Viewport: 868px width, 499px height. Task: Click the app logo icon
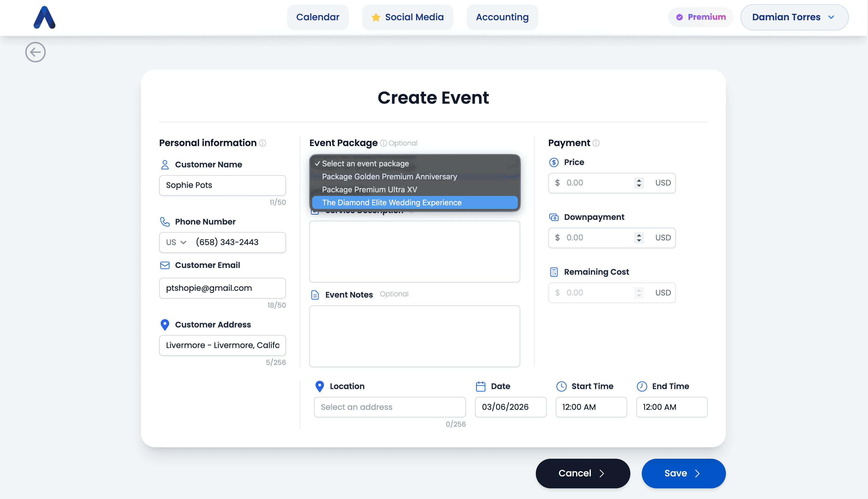click(44, 17)
